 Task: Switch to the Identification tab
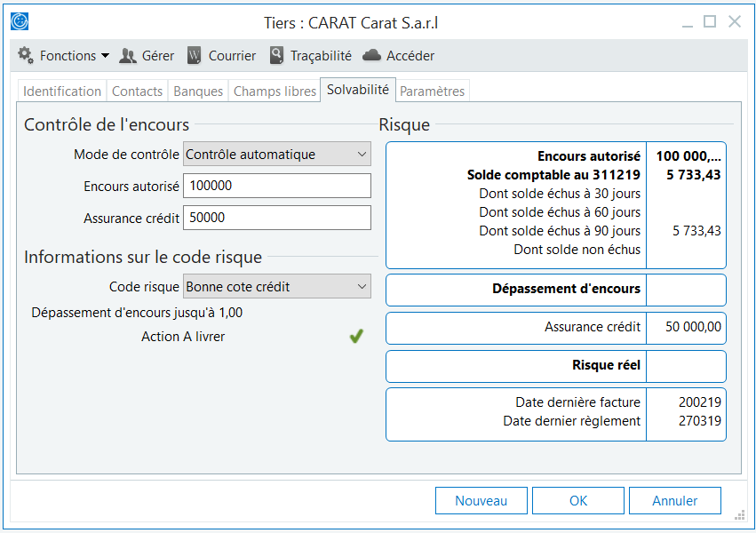(x=62, y=91)
